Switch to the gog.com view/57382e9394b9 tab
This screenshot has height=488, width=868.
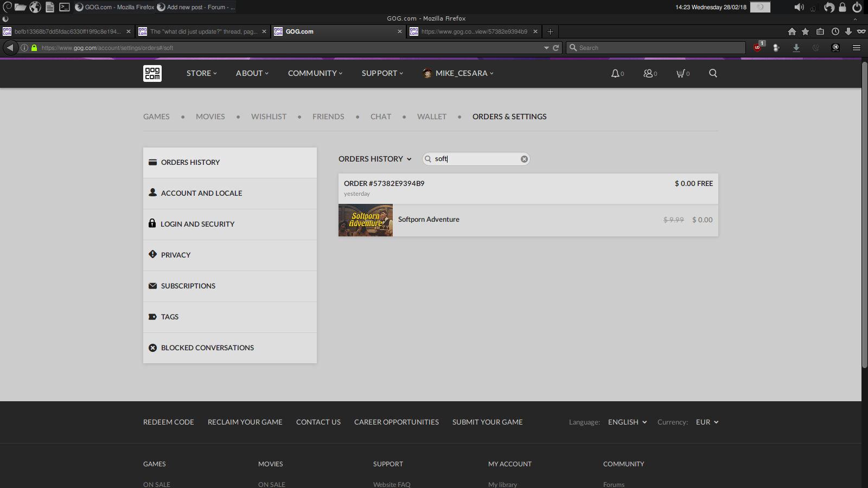click(x=474, y=31)
